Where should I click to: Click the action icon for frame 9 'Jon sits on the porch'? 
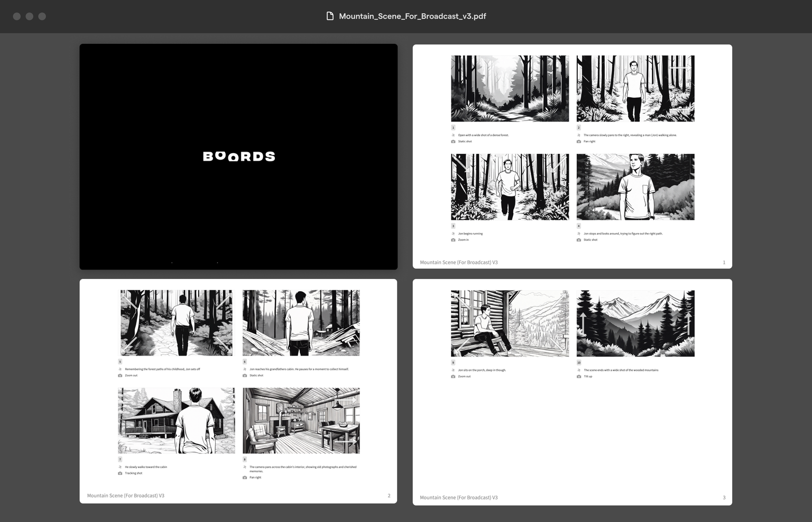[453, 370]
